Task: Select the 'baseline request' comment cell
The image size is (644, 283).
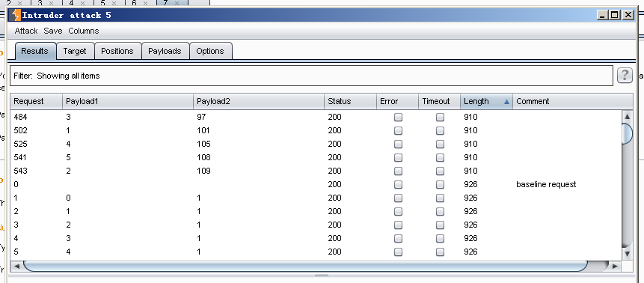Action: tap(546, 184)
